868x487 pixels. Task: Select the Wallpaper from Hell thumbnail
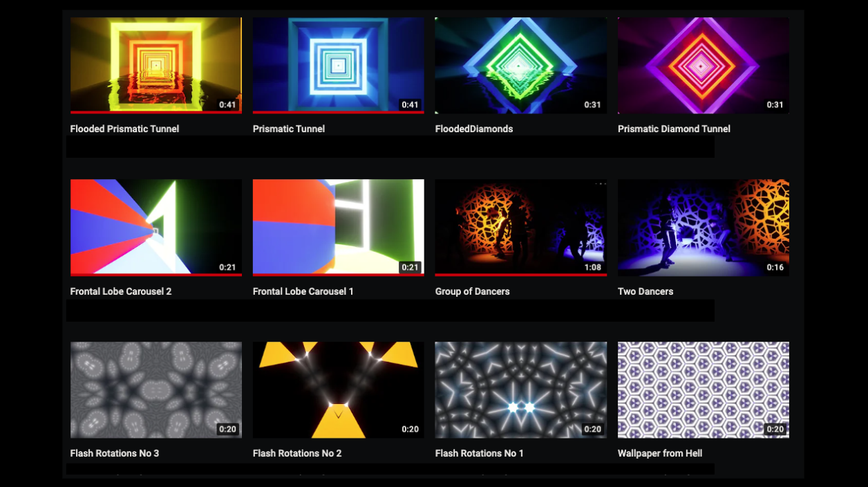pyautogui.click(x=703, y=389)
